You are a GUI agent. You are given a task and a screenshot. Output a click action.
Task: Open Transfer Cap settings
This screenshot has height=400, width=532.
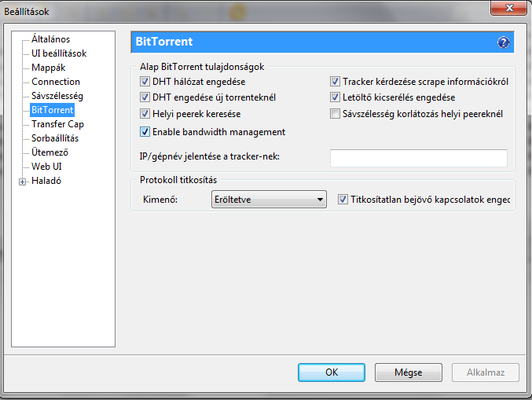coord(57,124)
